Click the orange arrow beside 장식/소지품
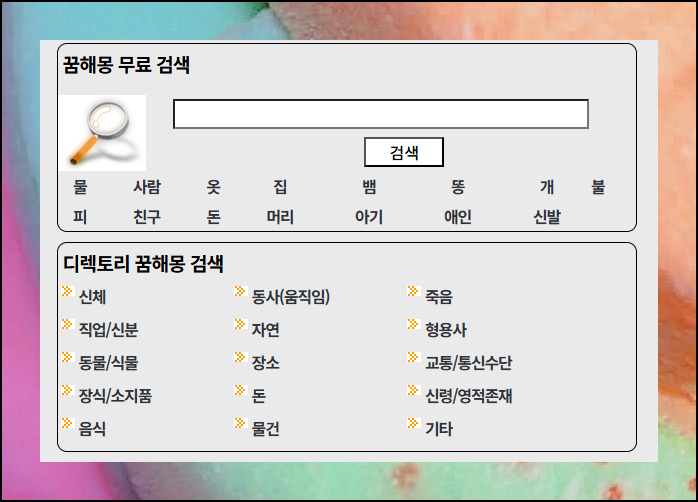698x502 pixels. [x=67, y=390]
